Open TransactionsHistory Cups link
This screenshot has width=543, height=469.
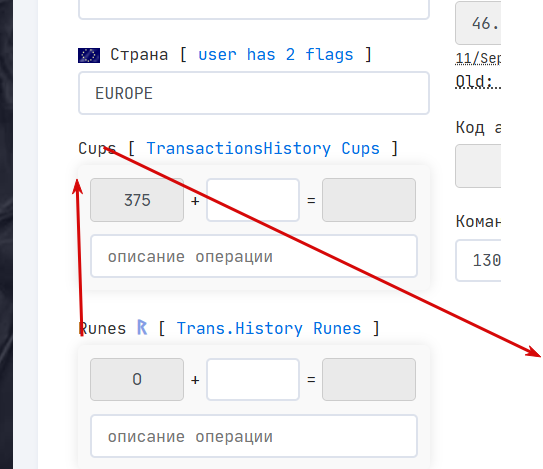(x=263, y=149)
